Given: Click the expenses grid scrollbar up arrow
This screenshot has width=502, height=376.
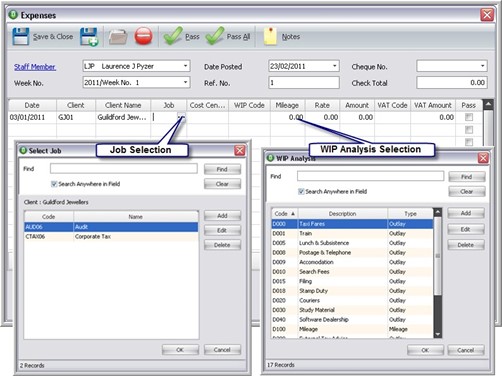Looking at the screenshot, I should (488, 104).
